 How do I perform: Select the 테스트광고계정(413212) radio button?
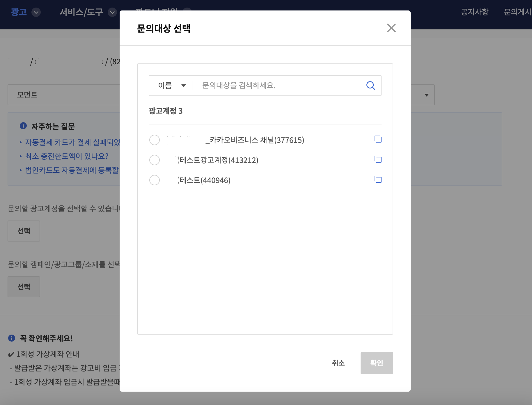pyautogui.click(x=155, y=160)
